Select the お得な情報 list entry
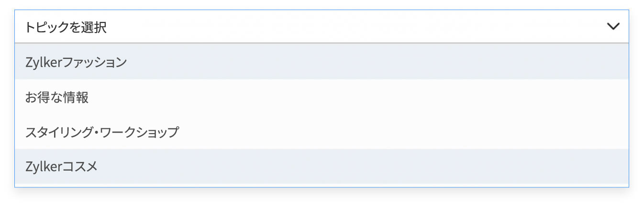 [57, 98]
